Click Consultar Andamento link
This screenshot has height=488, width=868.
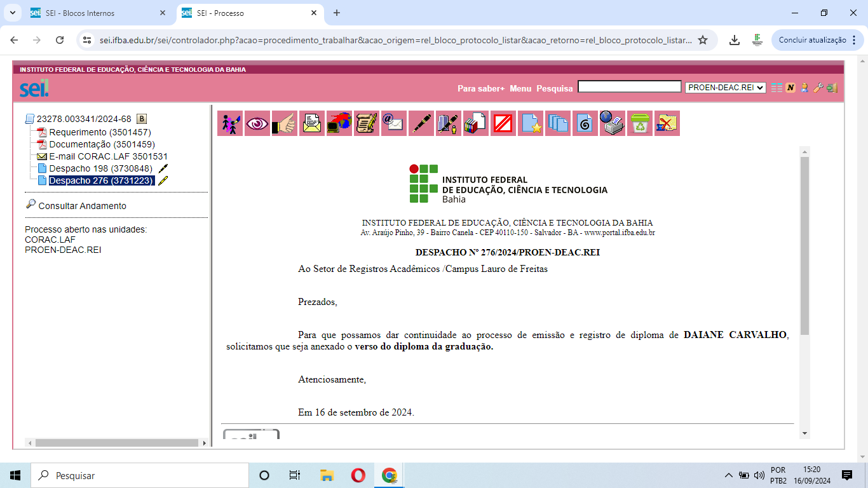pyautogui.click(x=83, y=206)
